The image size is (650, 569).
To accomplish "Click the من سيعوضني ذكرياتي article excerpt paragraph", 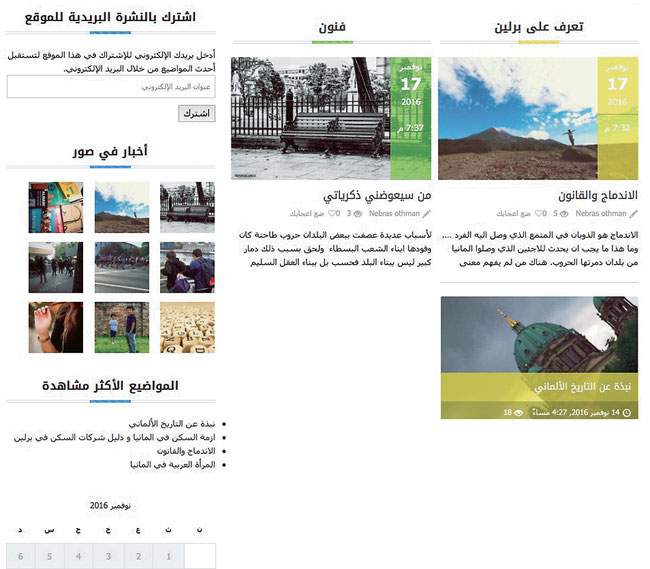I will 335,249.
